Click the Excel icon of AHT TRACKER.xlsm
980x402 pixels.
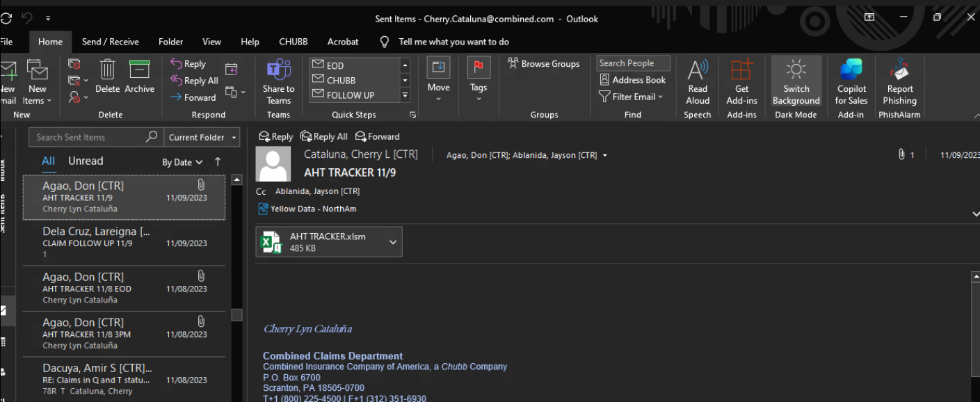270,242
